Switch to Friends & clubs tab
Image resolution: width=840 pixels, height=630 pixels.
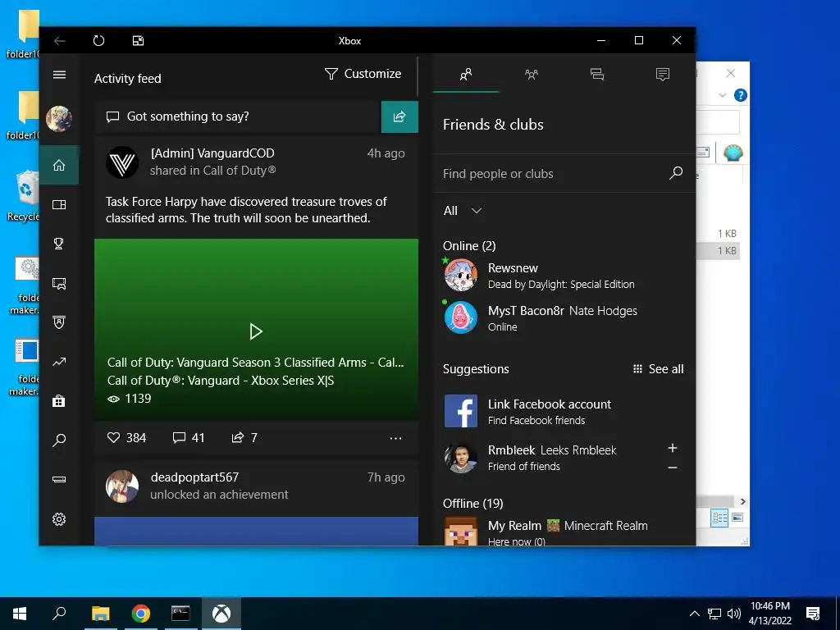tap(466, 74)
